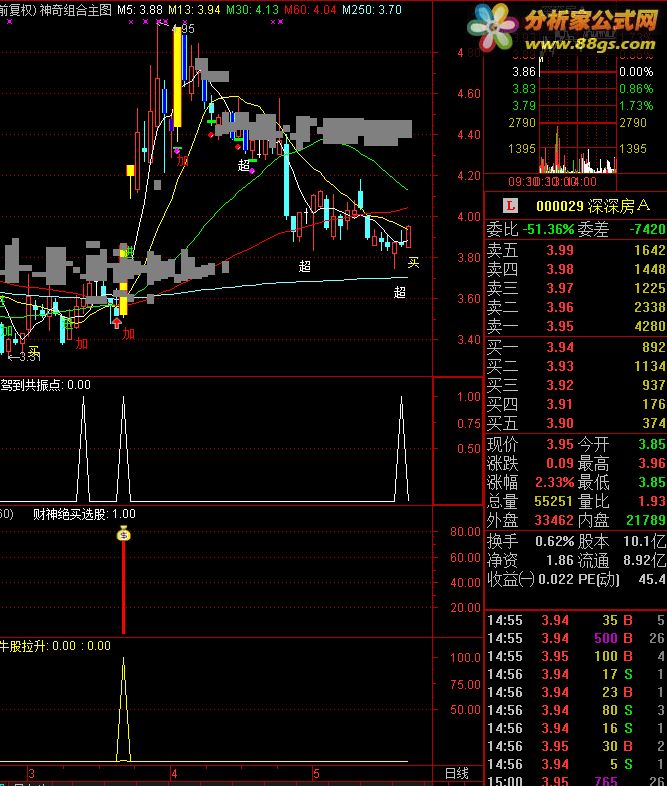Click the 总量 55251 field
The width and height of the screenshot is (667, 786).
(530, 502)
